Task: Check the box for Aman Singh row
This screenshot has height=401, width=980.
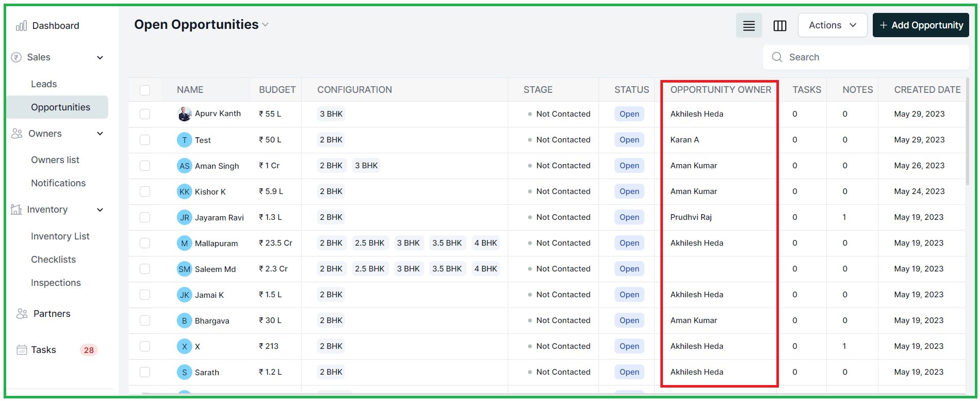Action: point(145,166)
